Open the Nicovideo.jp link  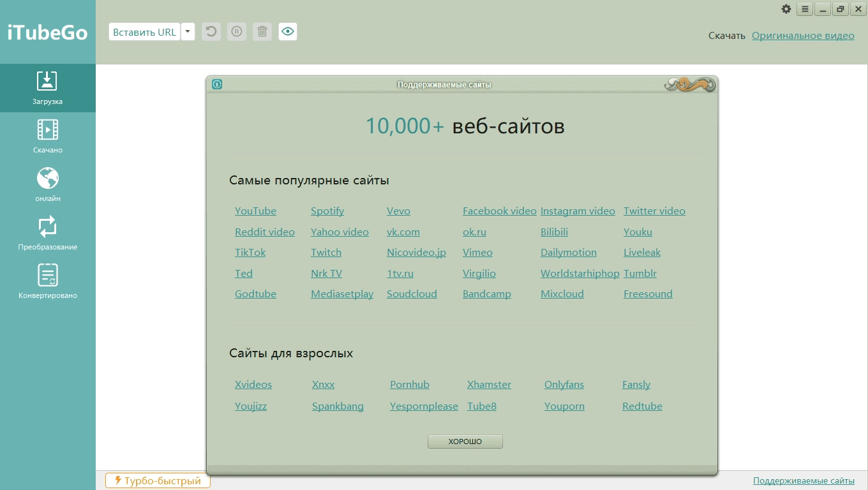point(416,253)
